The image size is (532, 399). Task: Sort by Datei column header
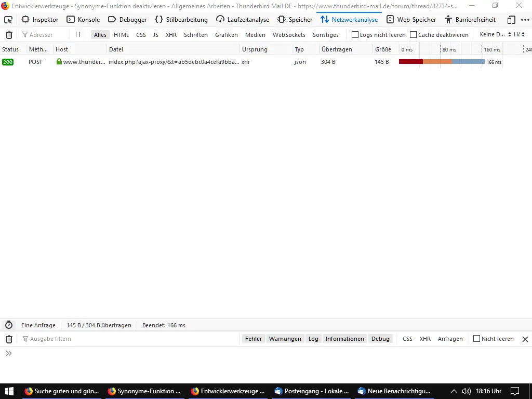click(x=174, y=49)
